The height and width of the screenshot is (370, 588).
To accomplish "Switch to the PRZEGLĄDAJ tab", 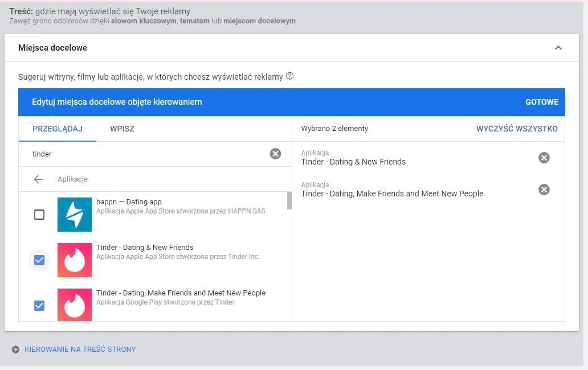I will (58, 129).
